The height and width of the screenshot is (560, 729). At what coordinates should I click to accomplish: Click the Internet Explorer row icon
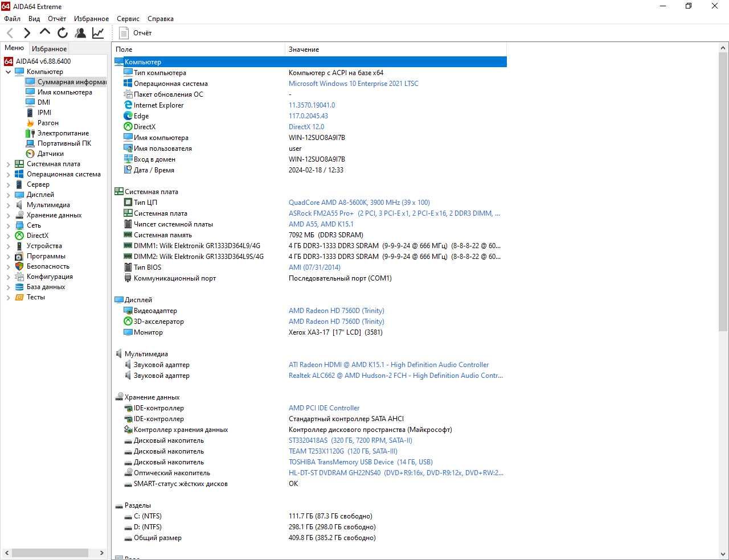point(128,105)
